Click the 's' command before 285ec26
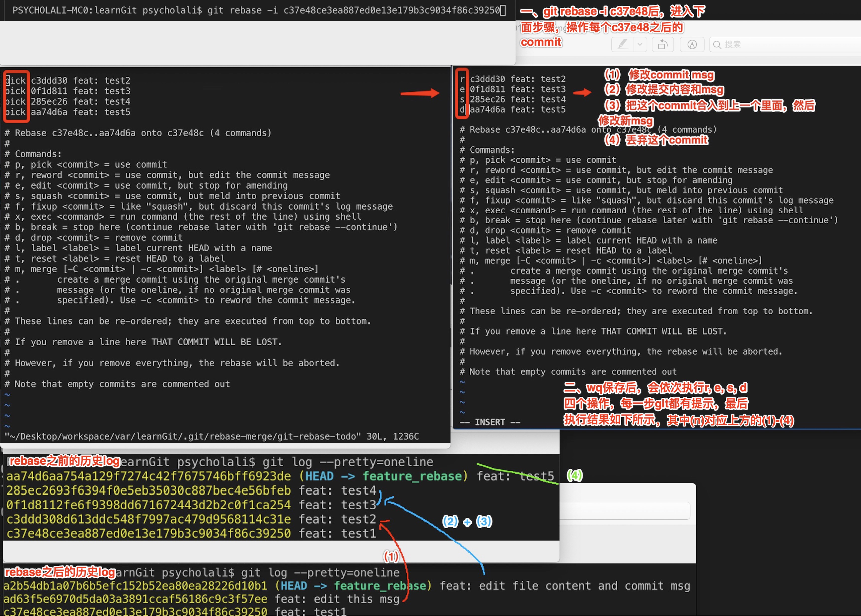This screenshot has height=616, width=861. tap(462, 99)
